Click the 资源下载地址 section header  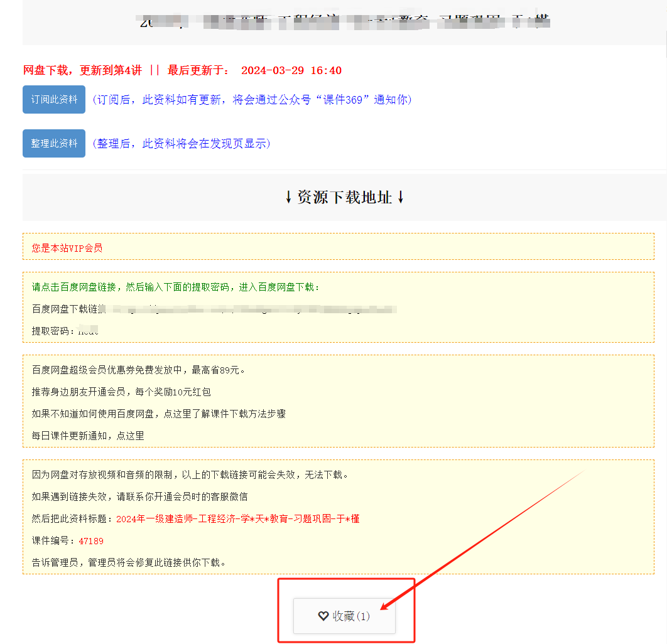pos(344,196)
